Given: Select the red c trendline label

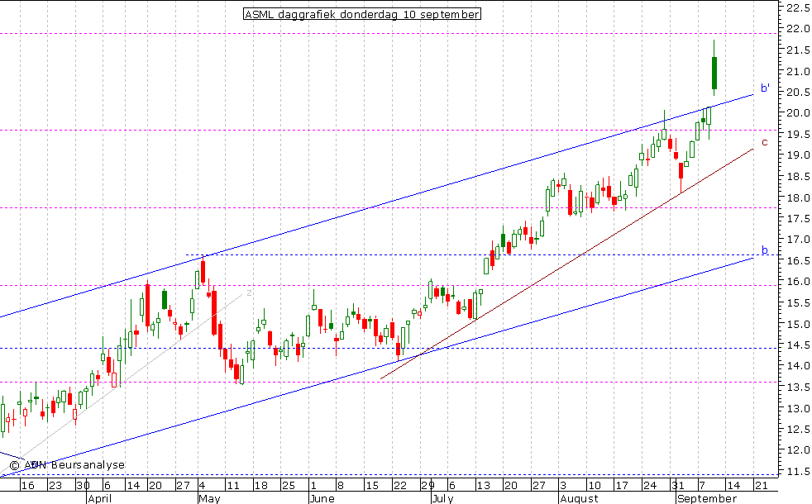Looking at the screenshot, I should click(x=764, y=142).
